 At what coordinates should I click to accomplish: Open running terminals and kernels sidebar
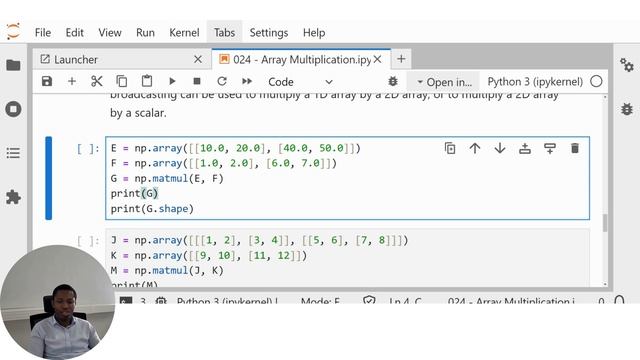click(x=13, y=109)
